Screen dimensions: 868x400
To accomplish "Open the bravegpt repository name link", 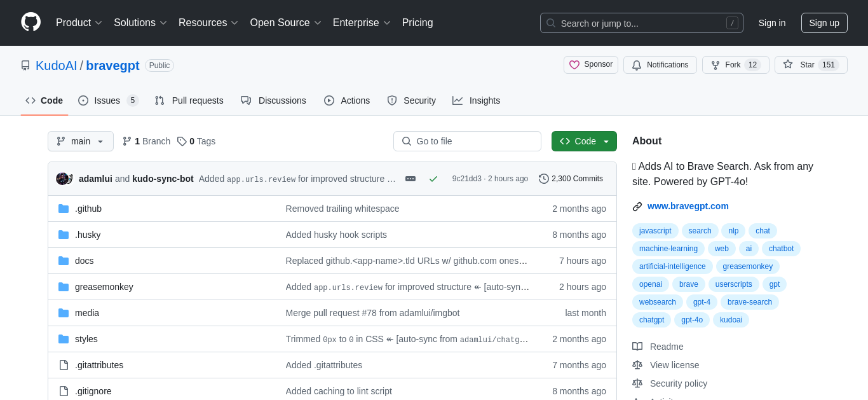I will (x=112, y=66).
